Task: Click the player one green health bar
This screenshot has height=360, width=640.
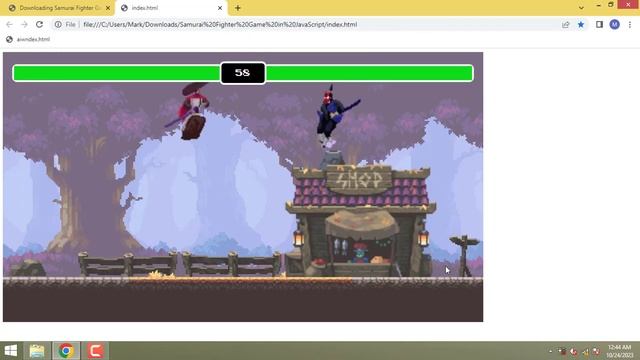Action: pos(117,73)
